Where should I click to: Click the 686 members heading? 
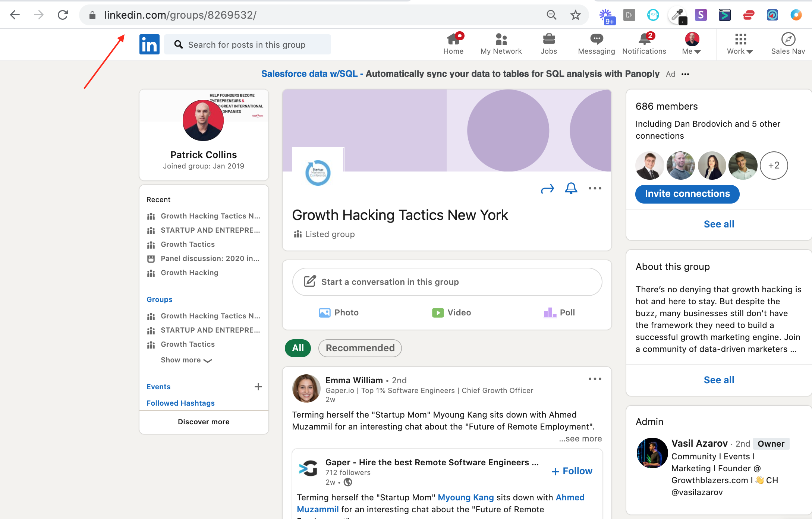[667, 106]
